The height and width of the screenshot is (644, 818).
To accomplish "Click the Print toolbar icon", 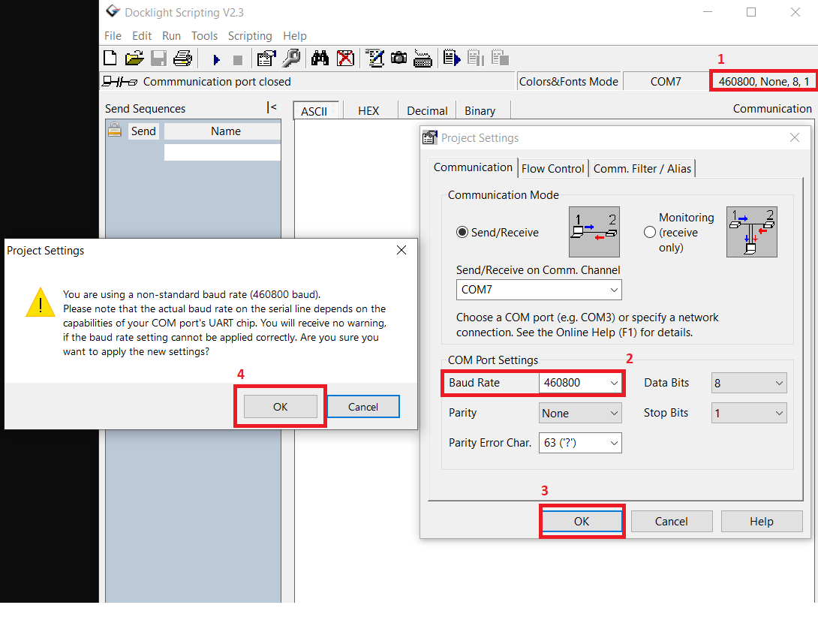I will pos(182,58).
